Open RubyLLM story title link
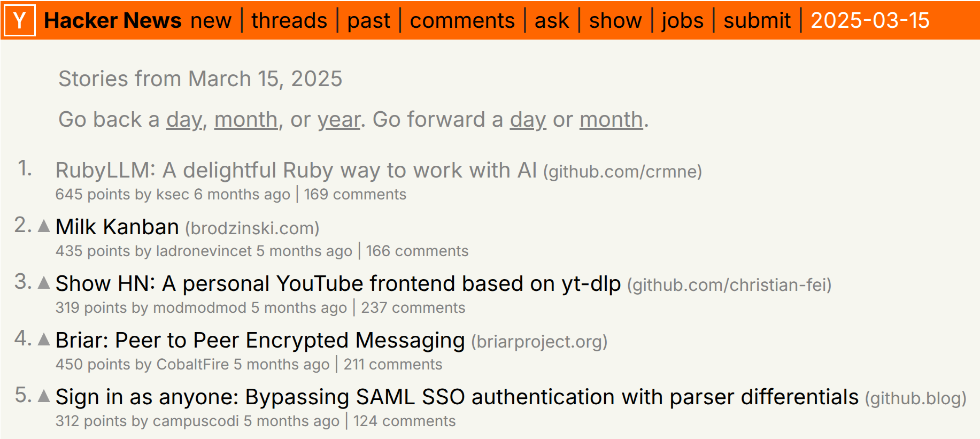The width and height of the screenshot is (980, 439). click(296, 170)
